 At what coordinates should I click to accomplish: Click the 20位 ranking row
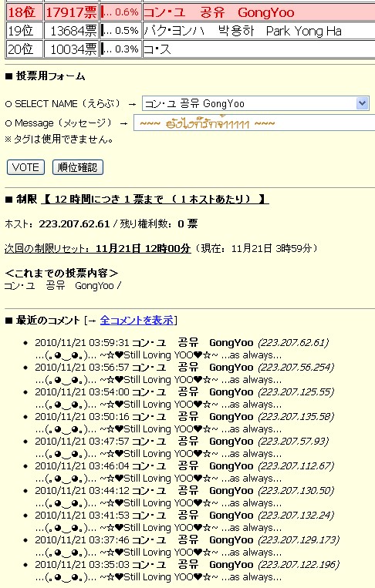coord(191,49)
